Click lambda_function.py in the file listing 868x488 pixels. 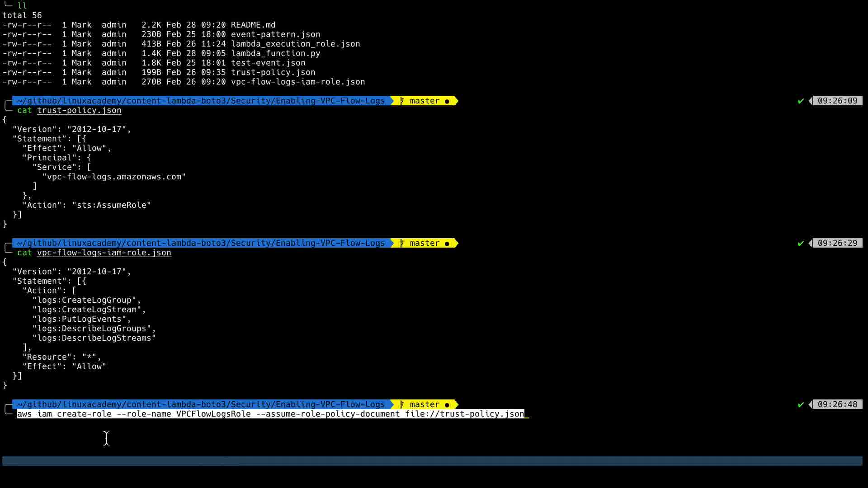click(275, 53)
